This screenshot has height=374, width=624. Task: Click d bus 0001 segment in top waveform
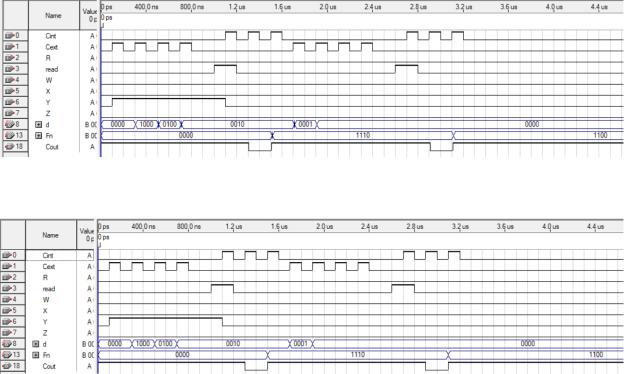[306, 125]
